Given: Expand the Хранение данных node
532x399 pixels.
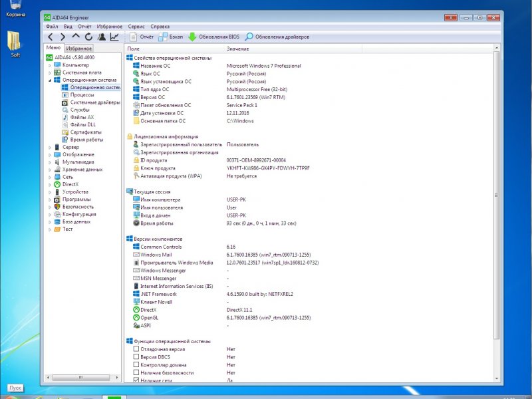Looking at the screenshot, I should 50,170.
